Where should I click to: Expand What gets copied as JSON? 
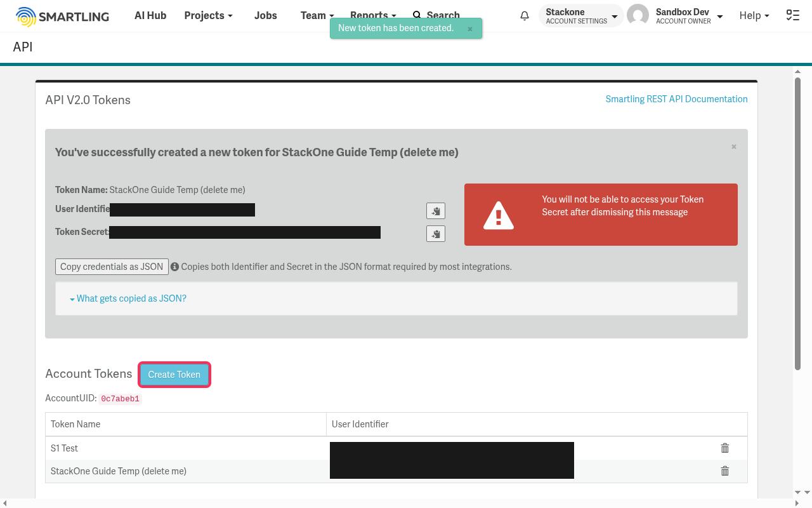click(x=128, y=298)
